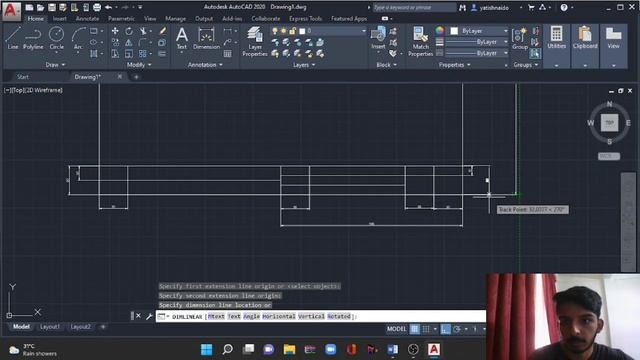The image size is (640, 360).
Task: Toggle snap mode in status bar
Action: coord(426,329)
